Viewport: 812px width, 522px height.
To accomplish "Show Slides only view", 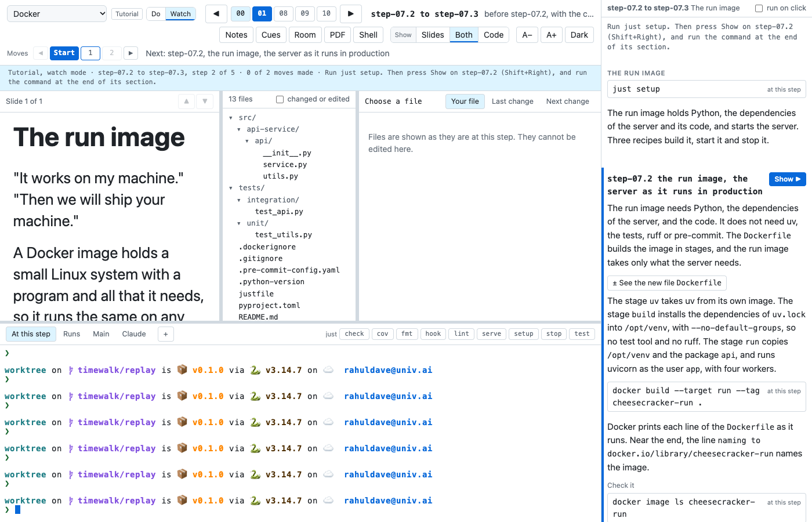I will click(x=433, y=35).
